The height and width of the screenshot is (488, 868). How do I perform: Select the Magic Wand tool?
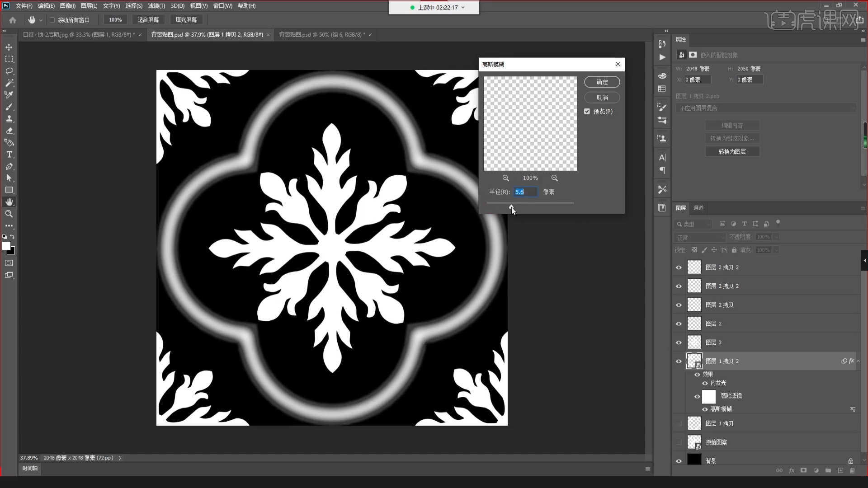[x=9, y=83]
